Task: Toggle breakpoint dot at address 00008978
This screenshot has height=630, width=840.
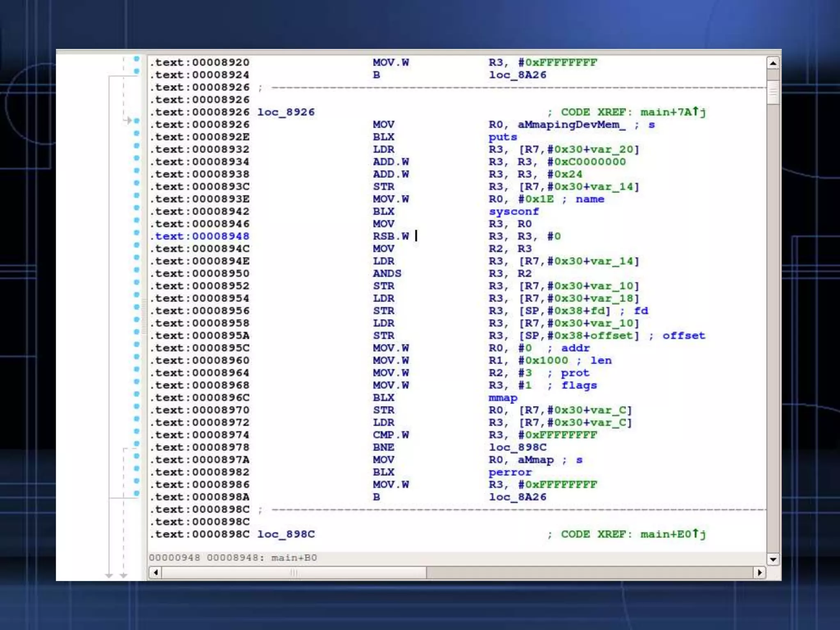Action: pos(137,444)
